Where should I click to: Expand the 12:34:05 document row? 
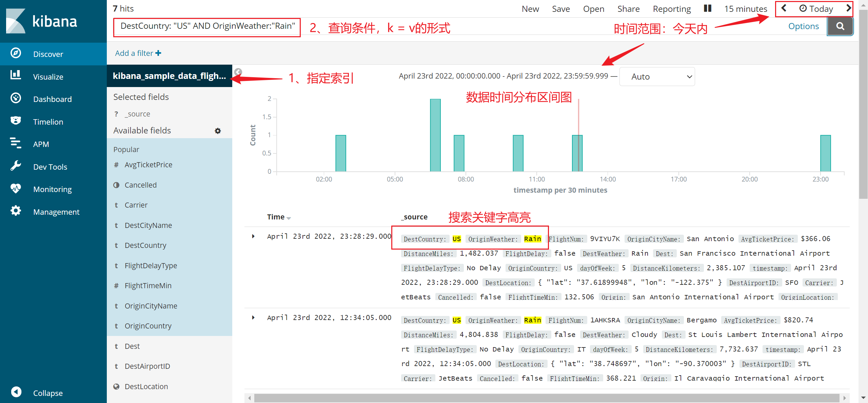click(253, 318)
